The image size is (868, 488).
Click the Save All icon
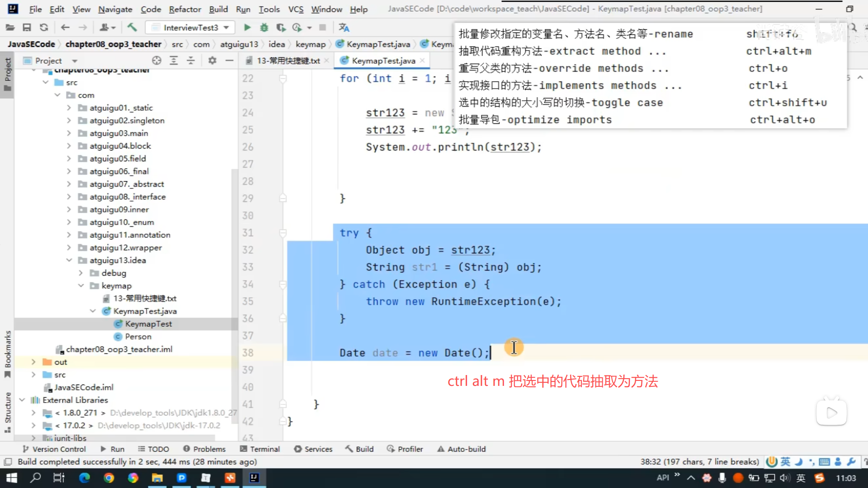pos(27,28)
